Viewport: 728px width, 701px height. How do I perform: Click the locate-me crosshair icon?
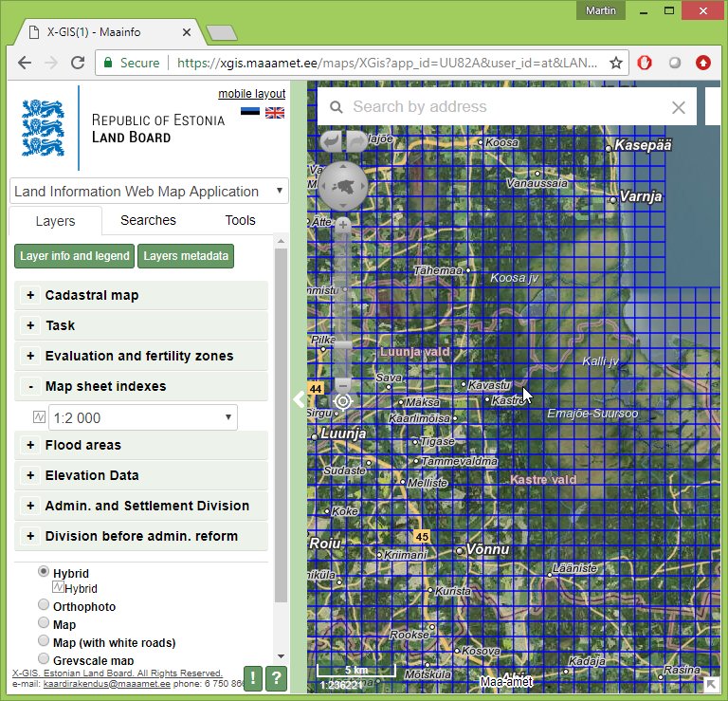point(342,401)
